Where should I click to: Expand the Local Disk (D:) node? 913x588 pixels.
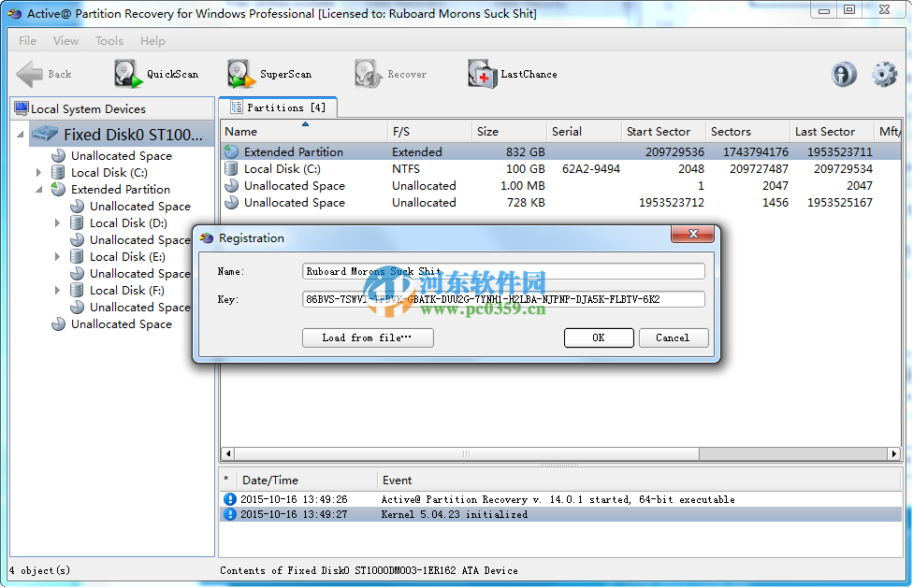pos(58,222)
